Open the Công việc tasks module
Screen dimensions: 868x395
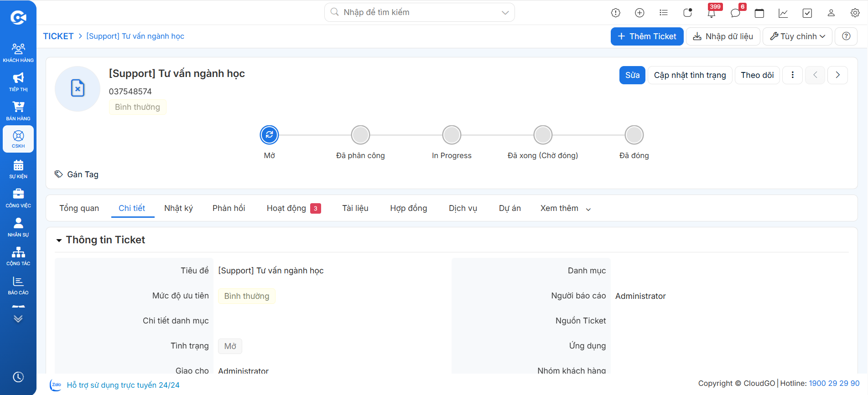pos(18,198)
